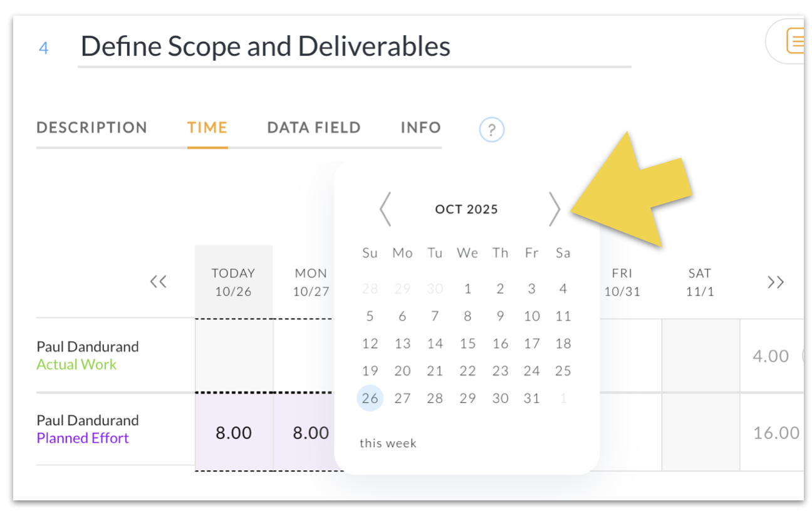This screenshot has height=516, width=812.
Task: Open the Data Field tab
Action: 314,128
